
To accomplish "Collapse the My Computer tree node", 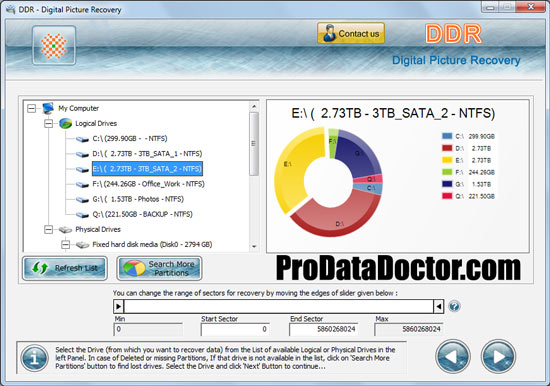I will pos(32,108).
